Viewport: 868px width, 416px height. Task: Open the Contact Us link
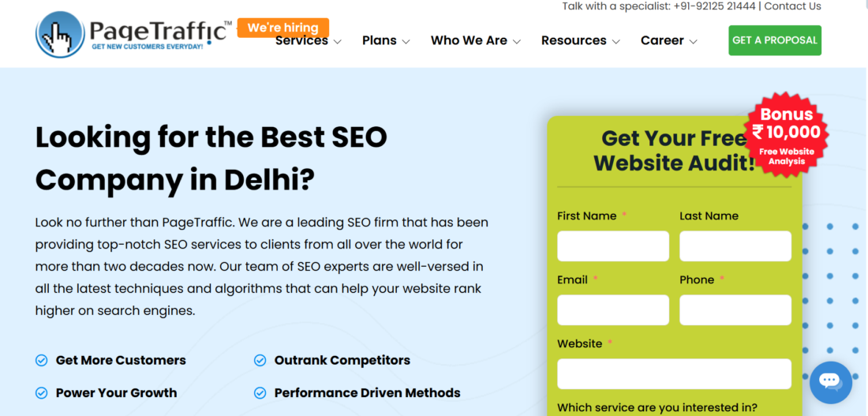(792, 6)
